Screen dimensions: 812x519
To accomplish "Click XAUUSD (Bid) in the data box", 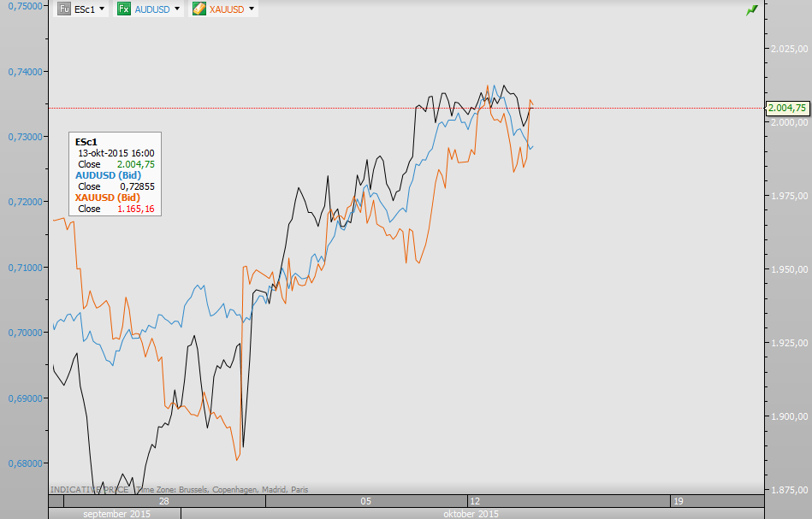I will (108, 198).
